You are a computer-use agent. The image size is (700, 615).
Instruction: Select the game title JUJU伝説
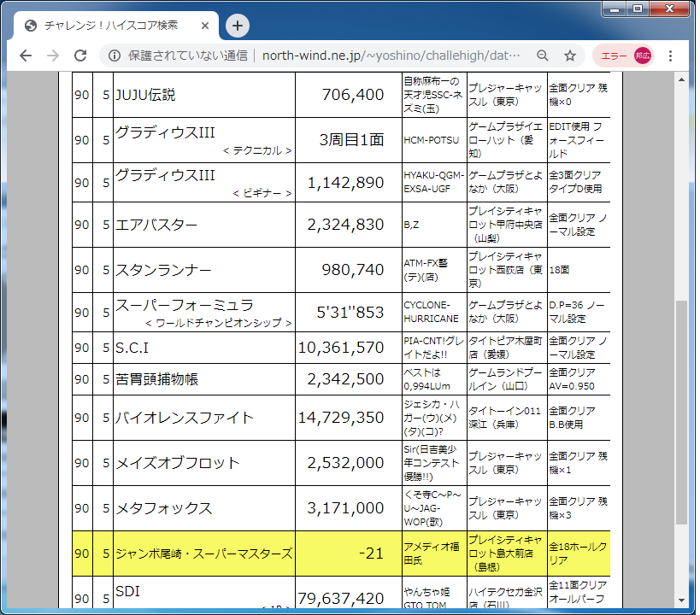[145, 95]
